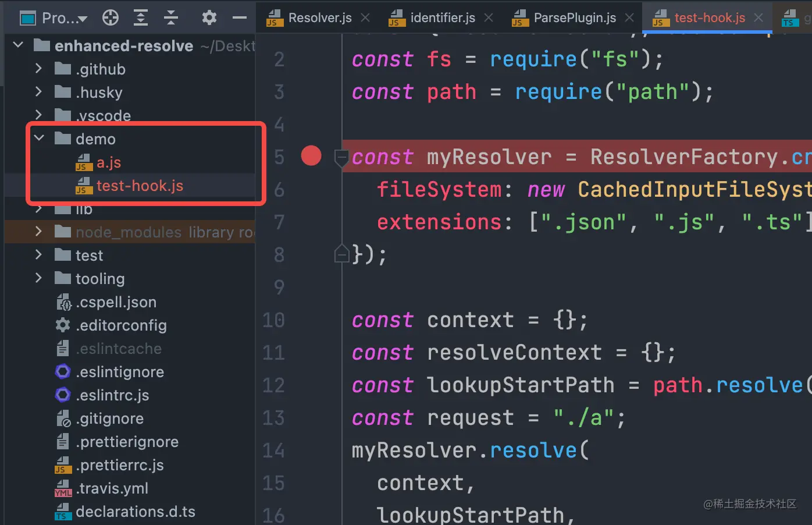Select test-hook.js in the project tree
This screenshot has height=525, width=812.
coord(140,186)
